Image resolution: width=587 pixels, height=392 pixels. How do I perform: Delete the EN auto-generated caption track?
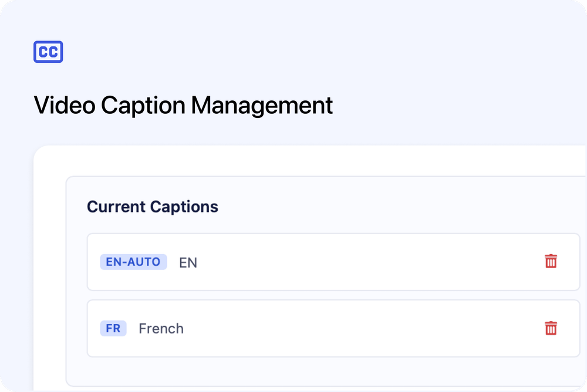coord(551,262)
